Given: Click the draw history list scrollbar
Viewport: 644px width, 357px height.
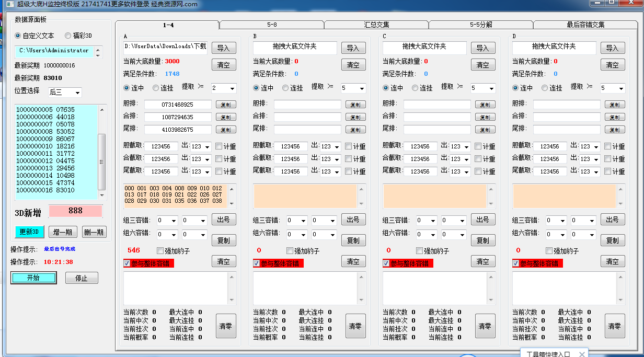Looking at the screenshot, I should [x=101, y=152].
